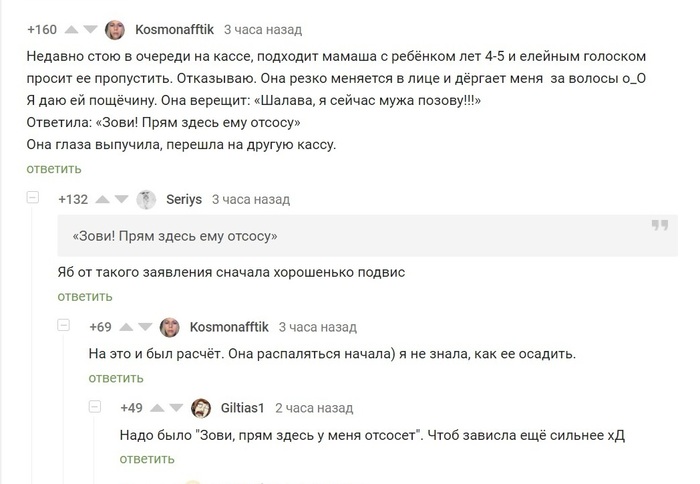The width and height of the screenshot is (700, 484).
Task: Collapse Seriys's comment thread
Action: (33, 198)
